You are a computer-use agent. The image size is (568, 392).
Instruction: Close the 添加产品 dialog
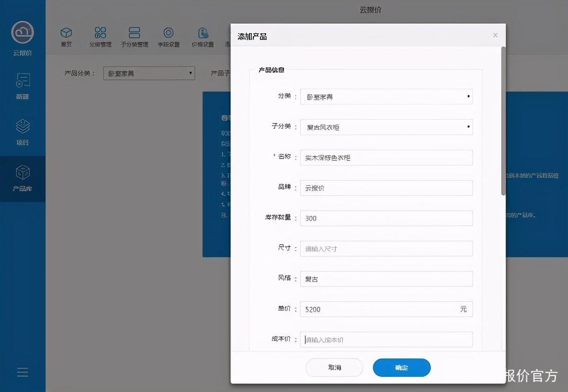(x=495, y=35)
